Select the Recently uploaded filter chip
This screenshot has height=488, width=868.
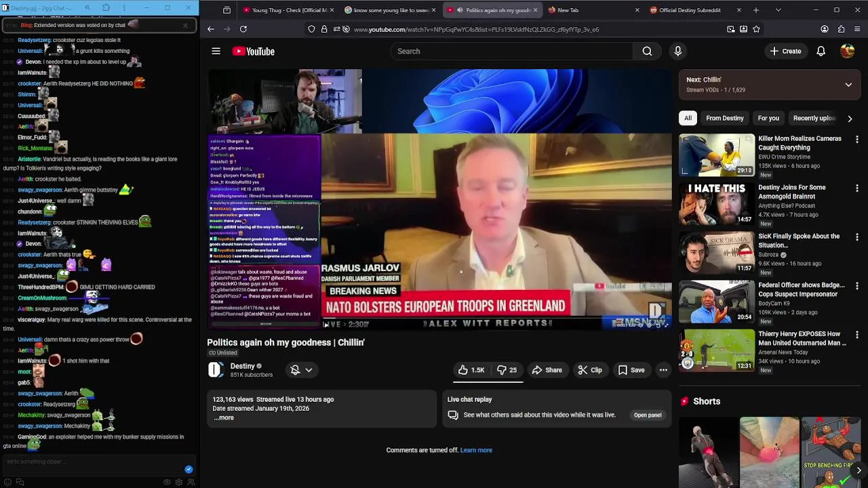[x=814, y=118]
